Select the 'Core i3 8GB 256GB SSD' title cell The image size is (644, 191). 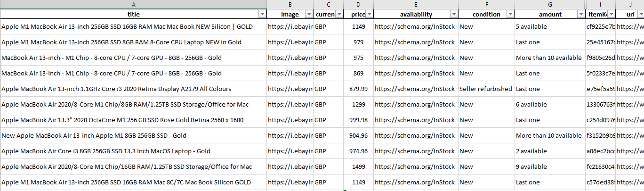point(134,151)
